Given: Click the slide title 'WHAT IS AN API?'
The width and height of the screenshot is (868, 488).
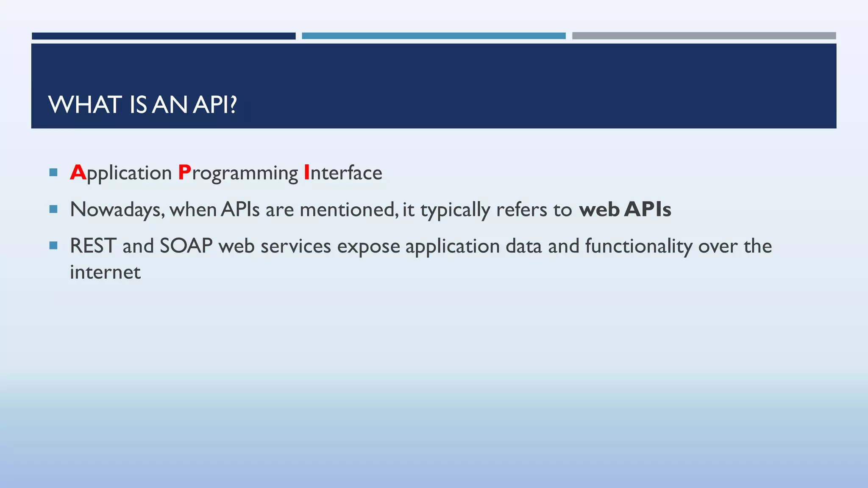Looking at the screenshot, I should (x=142, y=105).
